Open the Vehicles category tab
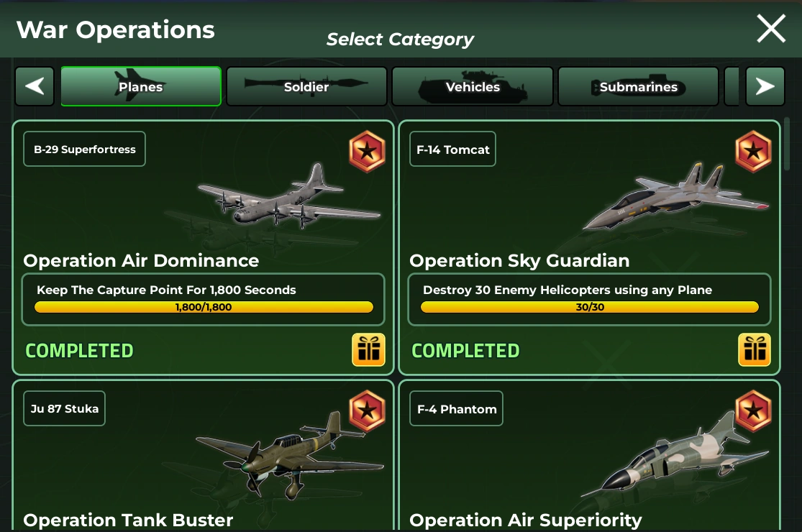This screenshot has width=802, height=532. tap(473, 86)
